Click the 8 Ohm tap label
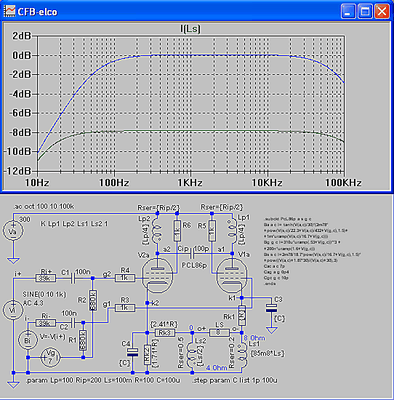The image size is (394, 400). click(x=254, y=338)
